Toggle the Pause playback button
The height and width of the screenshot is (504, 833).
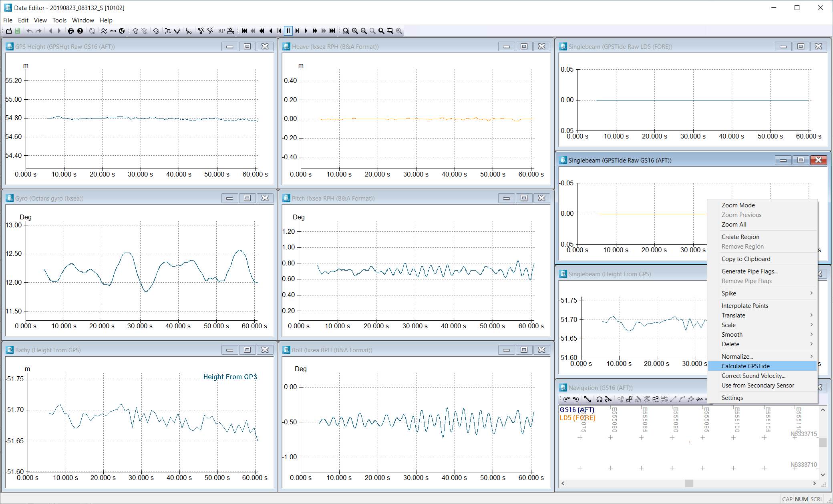pyautogui.click(x=288, y=31)
